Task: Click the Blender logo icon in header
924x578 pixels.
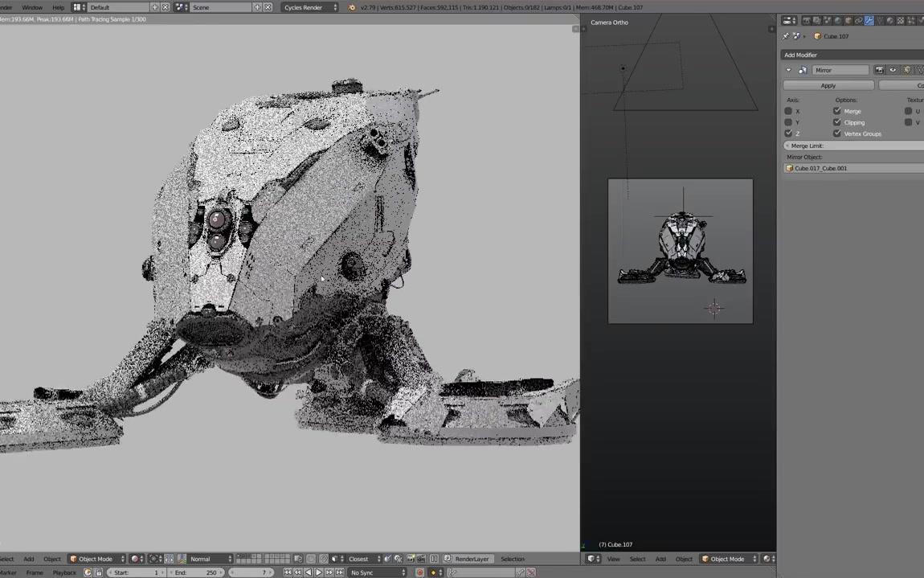Action: tap(351, 7)
